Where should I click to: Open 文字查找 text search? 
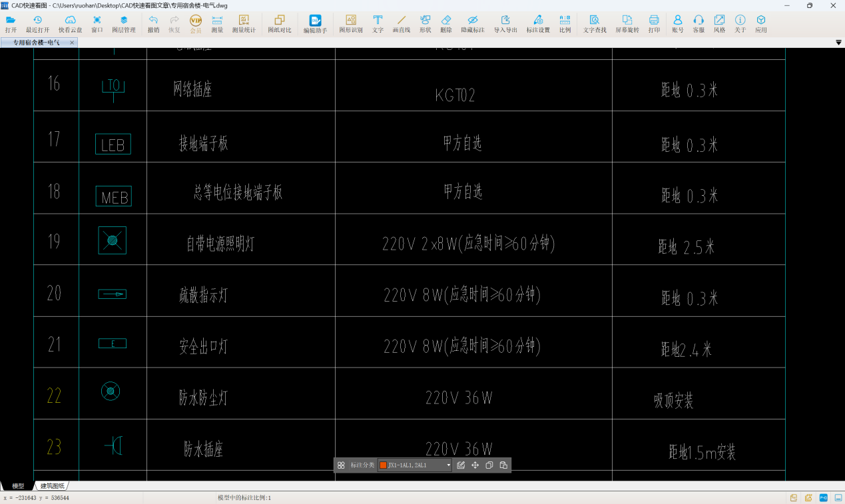coord(595,24)
